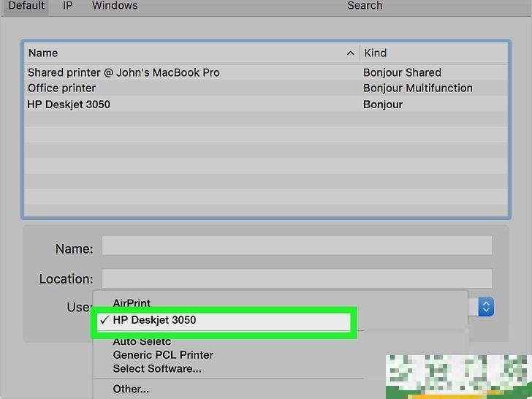The height and width of the screenshot is (399, 532).
Task: Open Select Software... from the menu
Action: tap(157, 368)
